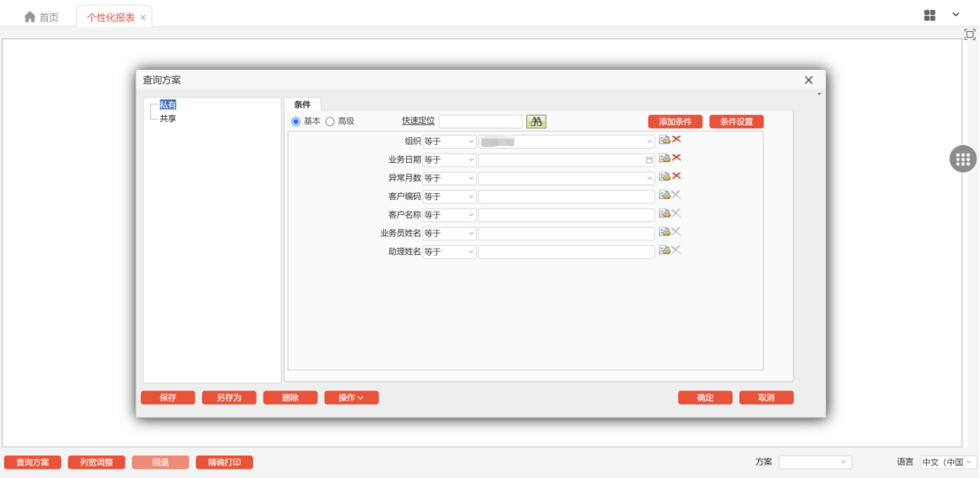Click the gray X for 客户编码 row
The height and width of the screenshot is (478, 980).
pos(677,195)
